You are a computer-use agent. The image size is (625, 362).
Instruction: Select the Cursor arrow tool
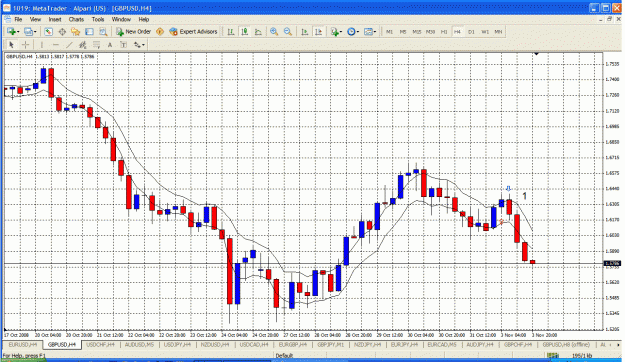tap(11, 45)
